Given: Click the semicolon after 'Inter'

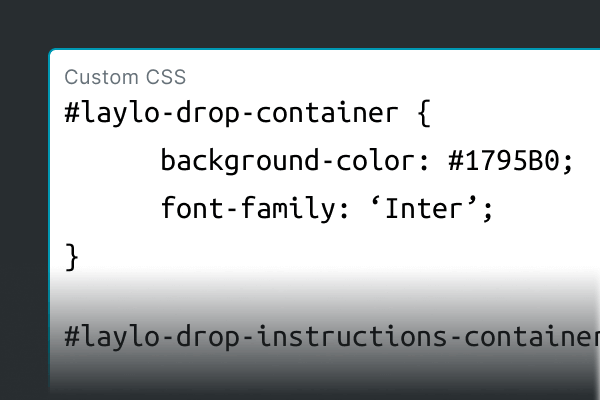Looking at the screenshot, I should [490, 210].
